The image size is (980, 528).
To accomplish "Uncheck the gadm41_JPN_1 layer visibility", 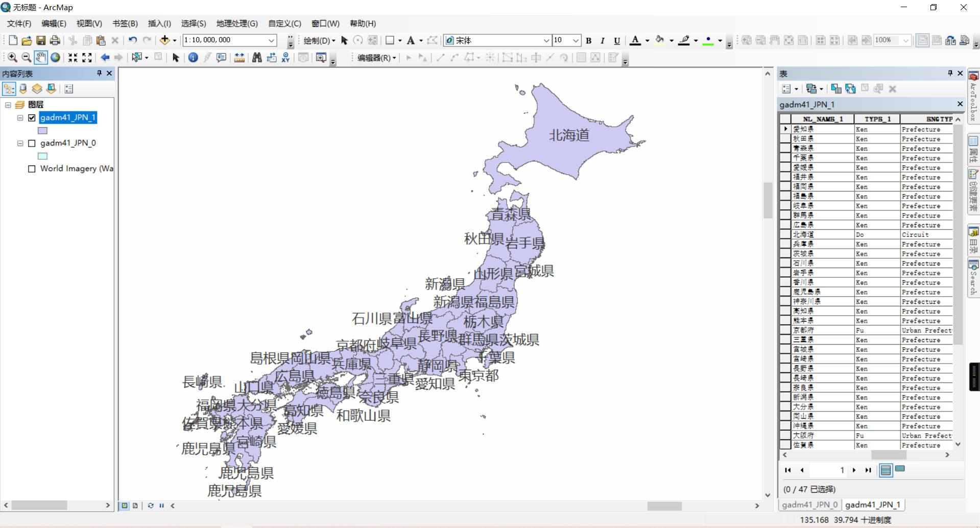I will point(32,118).
